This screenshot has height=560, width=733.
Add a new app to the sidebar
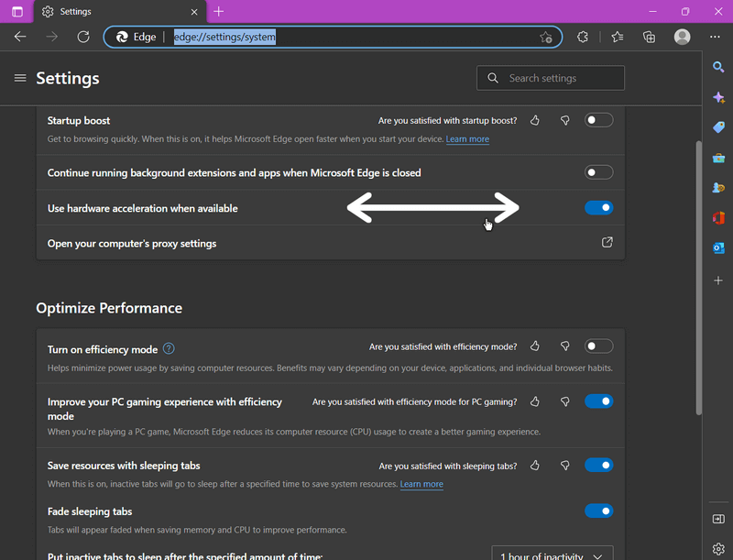pyautogui.click(x=718, y=280)
